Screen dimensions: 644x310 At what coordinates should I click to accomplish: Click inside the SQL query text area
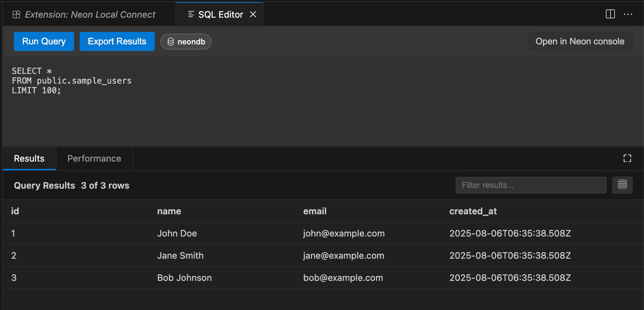(x=312, y=111)
